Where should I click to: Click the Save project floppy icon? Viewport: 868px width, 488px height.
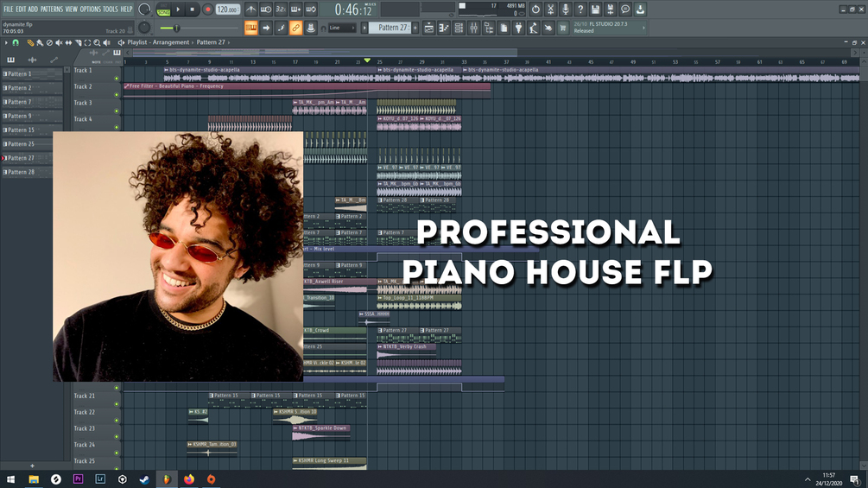click(595, 10)
